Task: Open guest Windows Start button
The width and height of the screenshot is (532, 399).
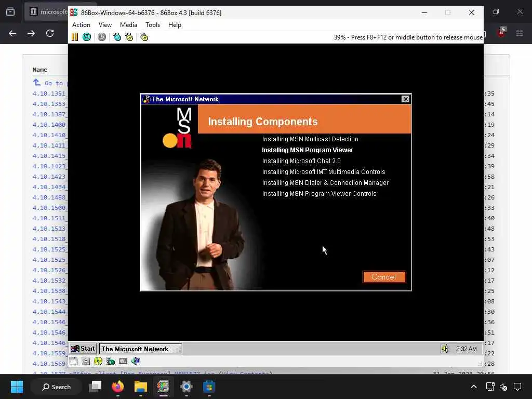Action: pos(83,349)
